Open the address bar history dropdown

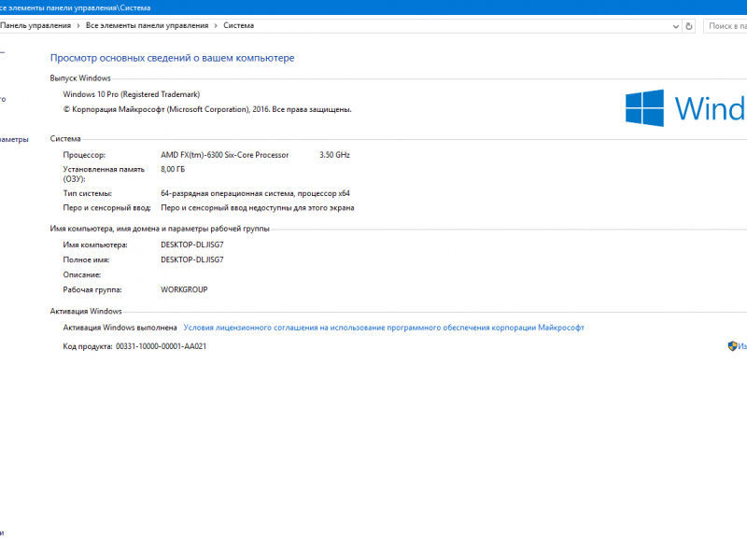click(x=675, y=27)
